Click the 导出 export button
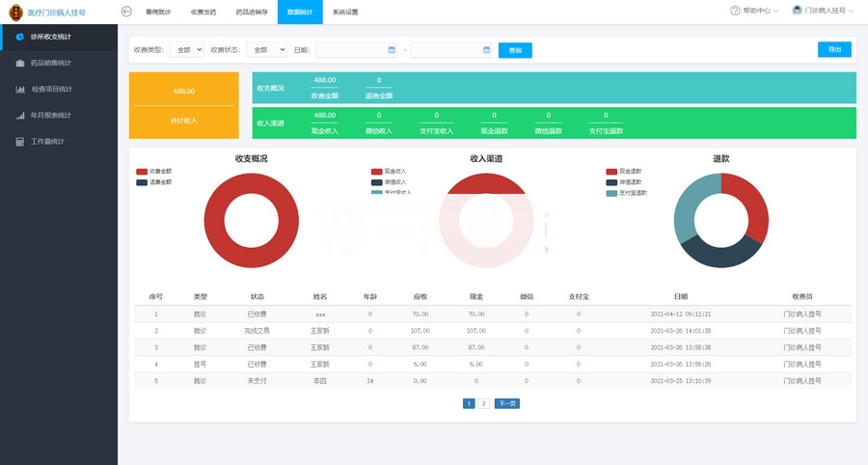 click(x=833, y=49)
